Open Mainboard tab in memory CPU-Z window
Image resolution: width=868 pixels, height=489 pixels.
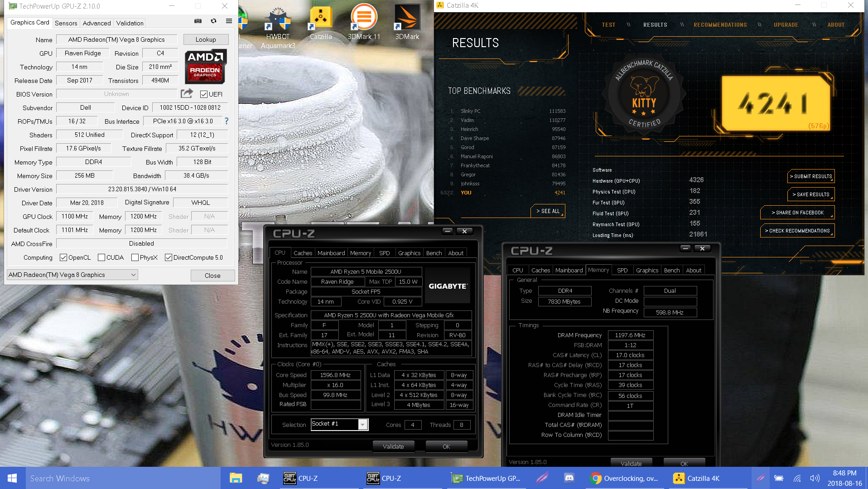click(x=569, y=270)
